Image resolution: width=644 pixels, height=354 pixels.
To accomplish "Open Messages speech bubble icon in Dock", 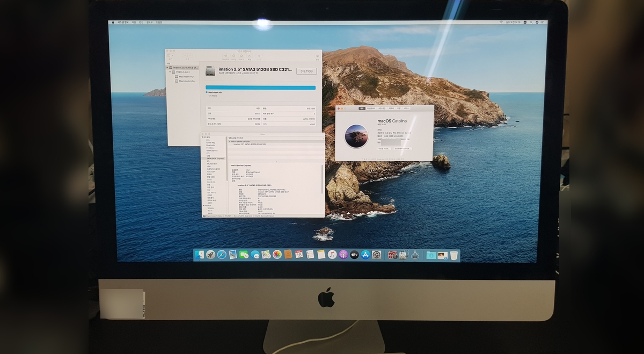I will click(255, 255).
